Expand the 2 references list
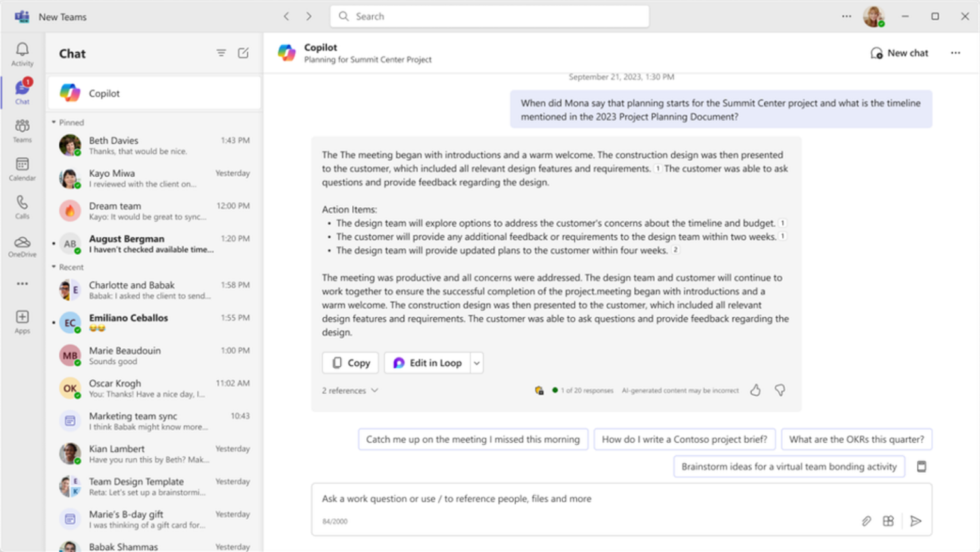The width and height of the screenshot is (980, 552). 350,390
